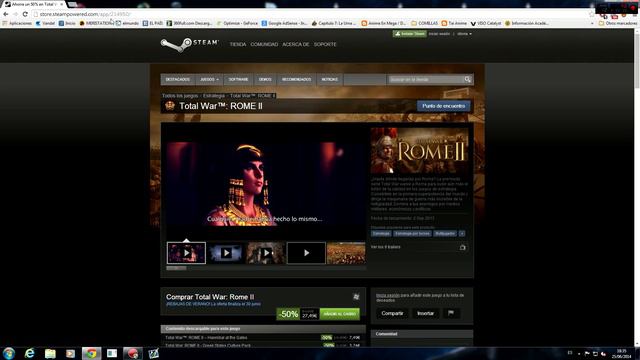Expand the idioma language dropdown
640x360 pixels.
pos(464,34)
